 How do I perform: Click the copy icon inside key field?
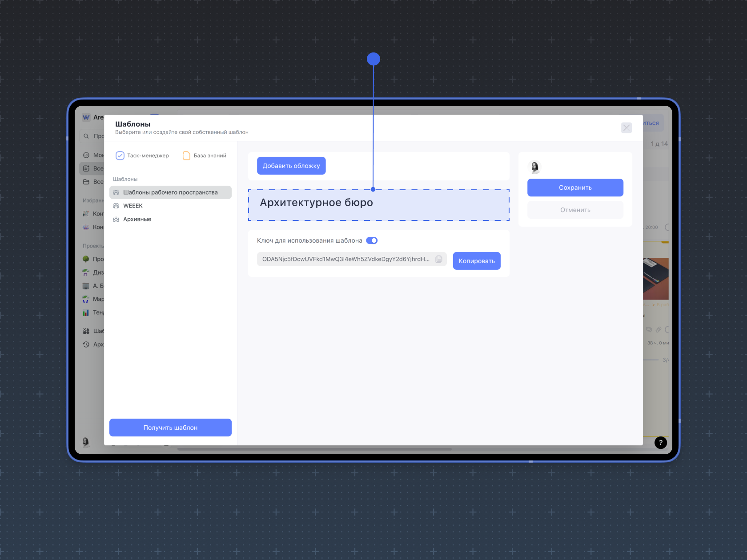pyautogui.click(x=438, y=259)
